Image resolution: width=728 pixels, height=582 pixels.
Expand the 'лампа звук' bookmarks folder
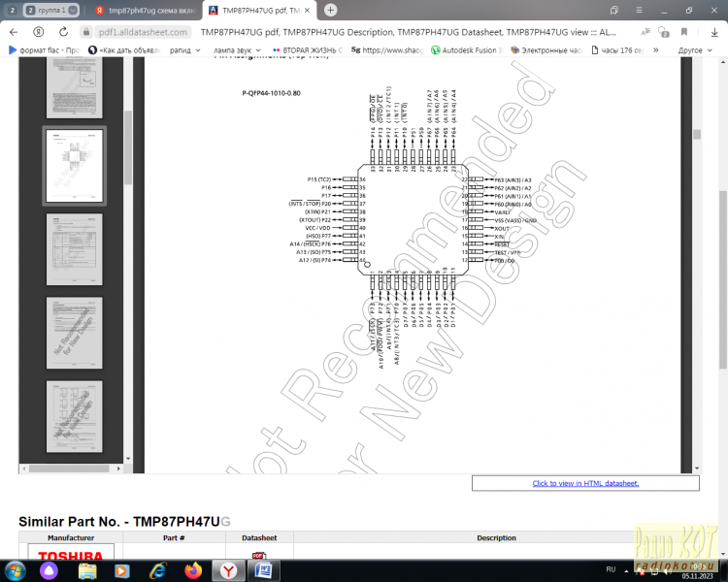click(237, 50)
